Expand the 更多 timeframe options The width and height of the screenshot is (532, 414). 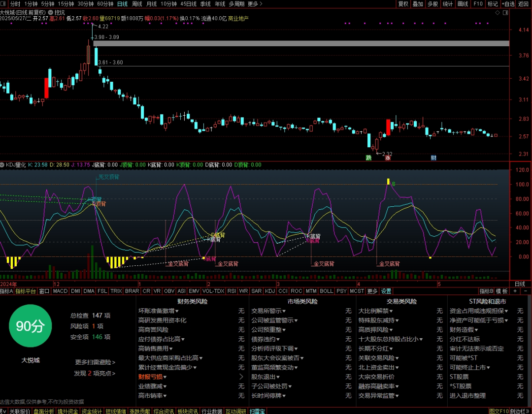pyautogui.click(x=255, y=4)
